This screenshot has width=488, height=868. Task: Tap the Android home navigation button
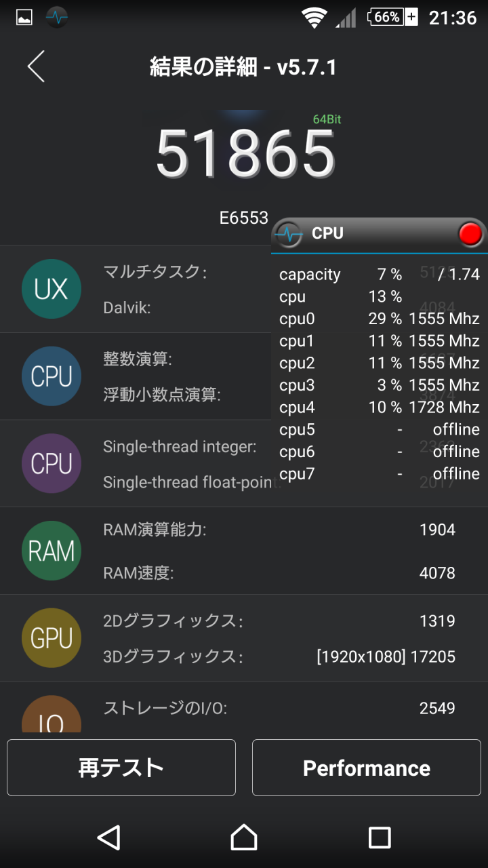244,837
